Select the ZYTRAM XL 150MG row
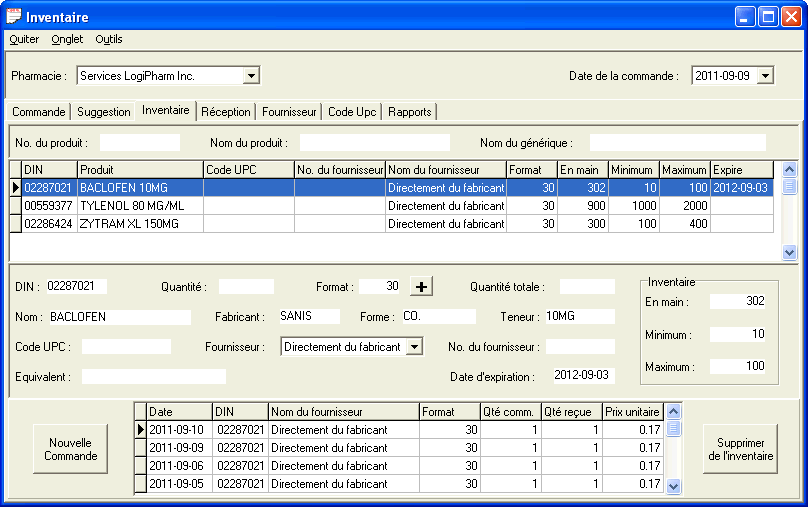The image size is (808, 507). click(x=139, y=224)
